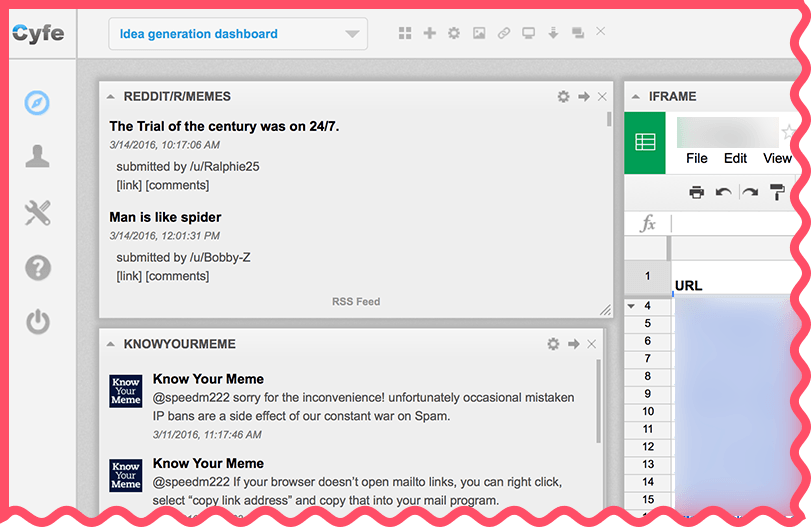Click the X icon in top toolbar

(x=600, y=32)
